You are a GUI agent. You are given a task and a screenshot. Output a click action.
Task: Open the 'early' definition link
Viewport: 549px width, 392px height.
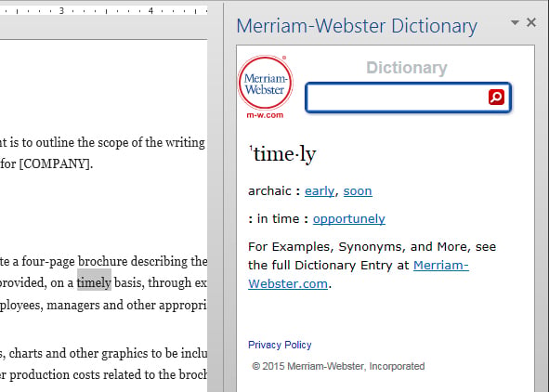tap(320, 191)
